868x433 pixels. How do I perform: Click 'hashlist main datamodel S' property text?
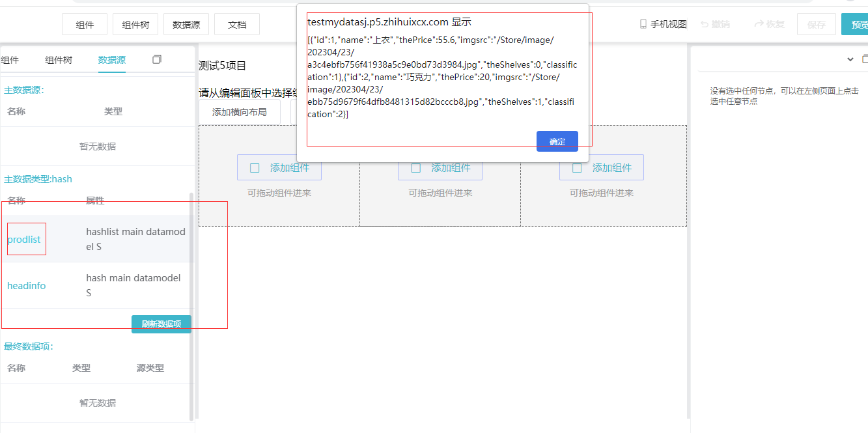click(x=136, y=239)
